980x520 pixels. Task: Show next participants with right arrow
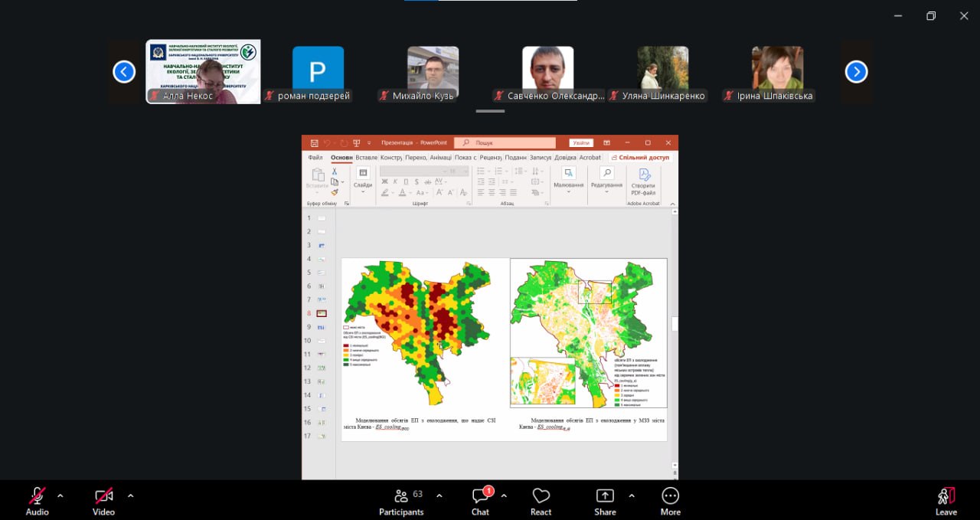[856, 72]
